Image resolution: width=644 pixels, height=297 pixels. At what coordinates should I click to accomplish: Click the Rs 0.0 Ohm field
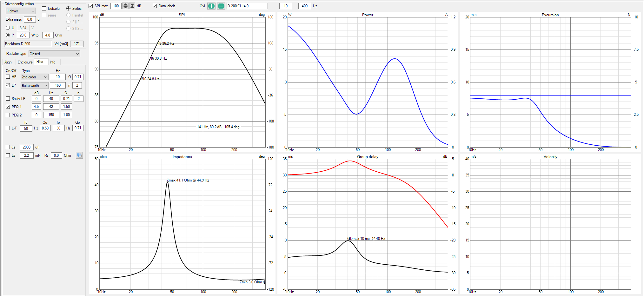point(56,155)
